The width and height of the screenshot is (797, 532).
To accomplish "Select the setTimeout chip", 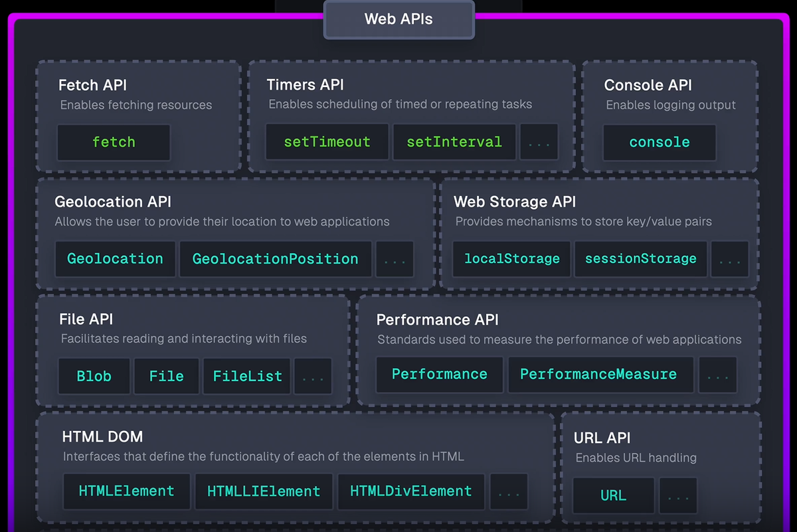I will pos(327,142).
